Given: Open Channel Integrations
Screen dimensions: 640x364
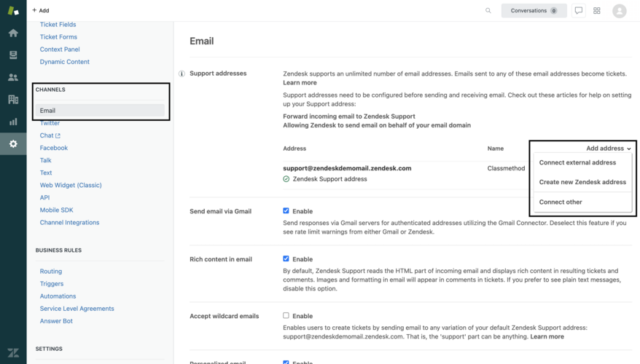Looking at the screenshot, I should click(69, 222).
